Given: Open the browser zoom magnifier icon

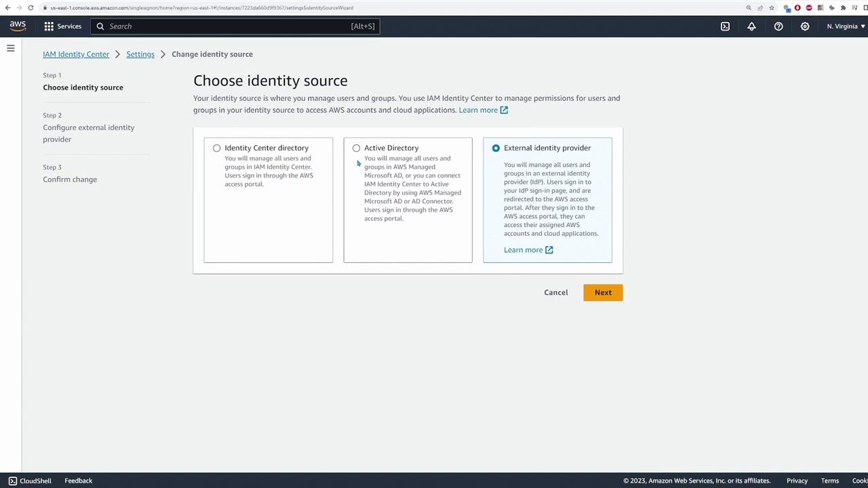Looking at the screenshot, I should pos(749,7).
